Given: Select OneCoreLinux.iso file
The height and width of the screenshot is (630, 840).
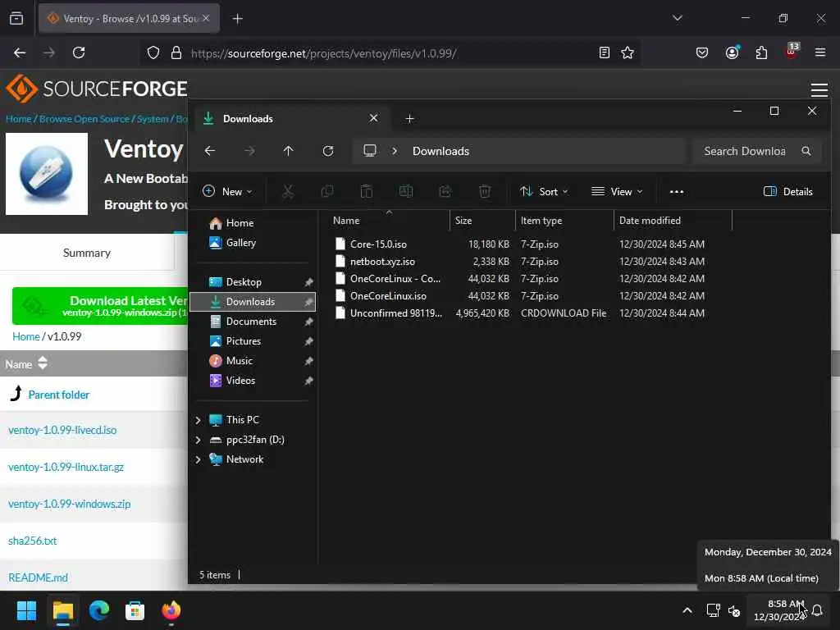Looking at the screenshot, I should pos(388,295).
